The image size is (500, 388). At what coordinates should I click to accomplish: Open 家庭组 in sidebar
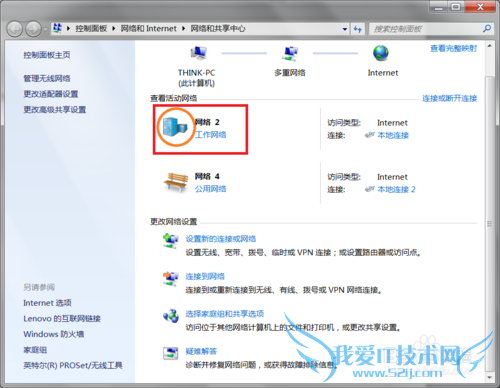35,350
